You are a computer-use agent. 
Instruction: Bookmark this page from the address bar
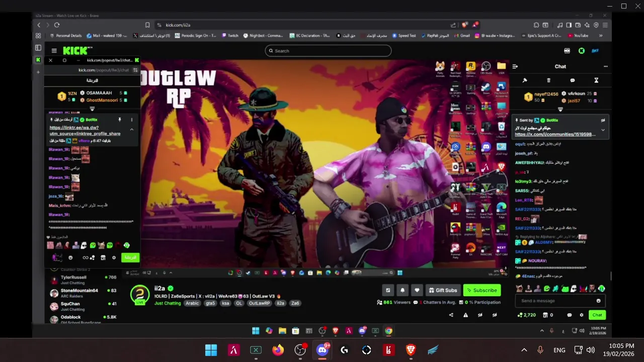click(x=147, y=25)
